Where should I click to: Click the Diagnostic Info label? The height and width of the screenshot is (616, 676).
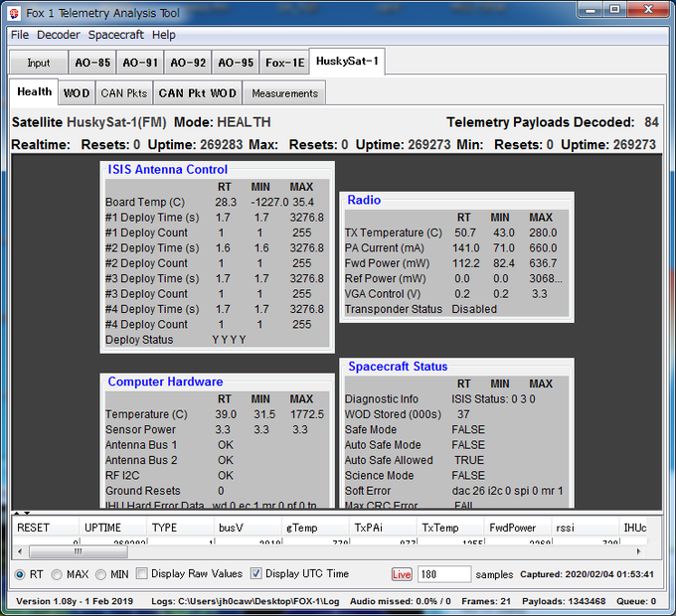tap(382, 399)
